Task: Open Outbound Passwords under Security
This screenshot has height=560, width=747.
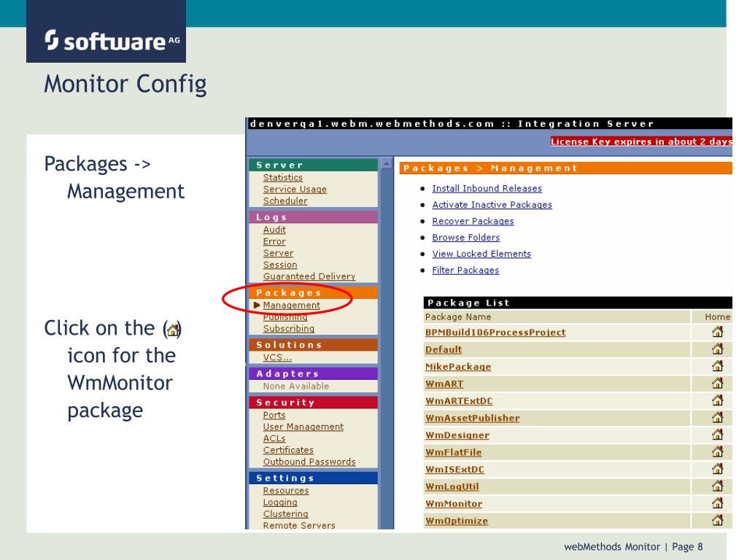Action: [x=309, y=462]
